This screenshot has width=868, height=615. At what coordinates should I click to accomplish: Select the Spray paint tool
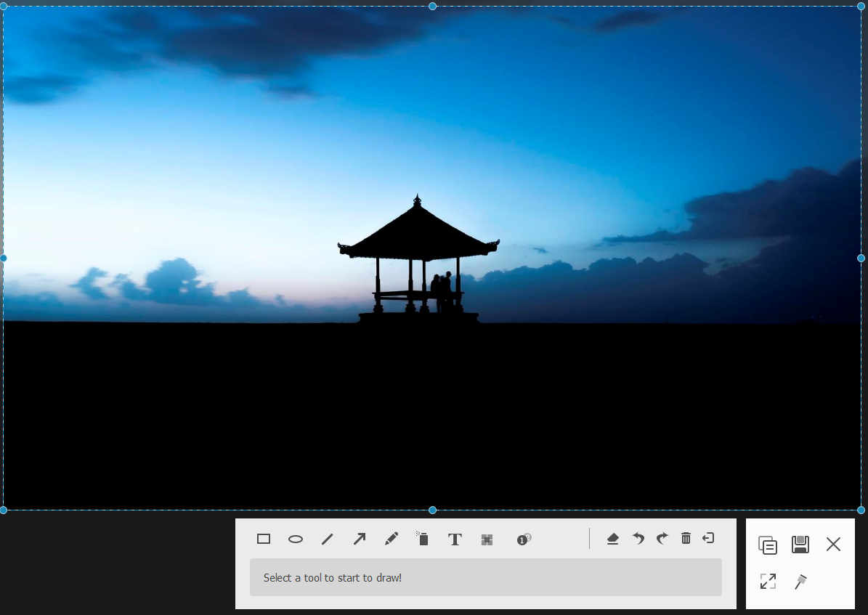[423, 539]
